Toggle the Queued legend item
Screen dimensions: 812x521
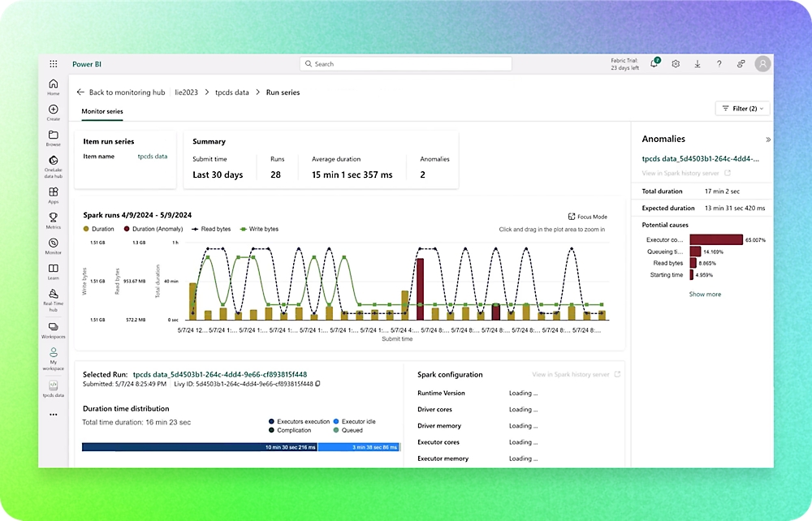(348, 430)
